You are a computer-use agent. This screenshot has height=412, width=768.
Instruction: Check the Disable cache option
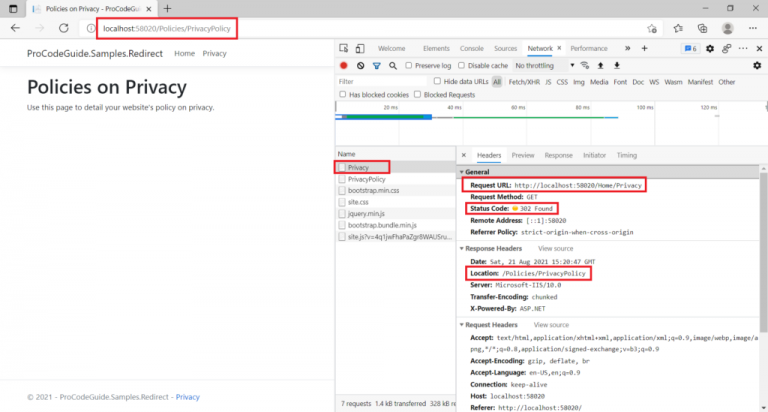tap(463, 65)
